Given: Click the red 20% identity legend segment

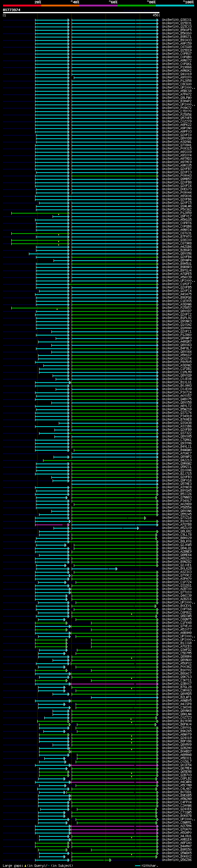Looking at the screenshot, I should tap(22, 6).
